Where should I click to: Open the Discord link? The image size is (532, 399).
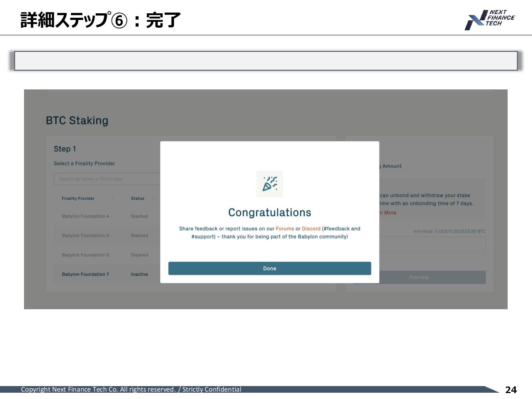tap(311, 229)
